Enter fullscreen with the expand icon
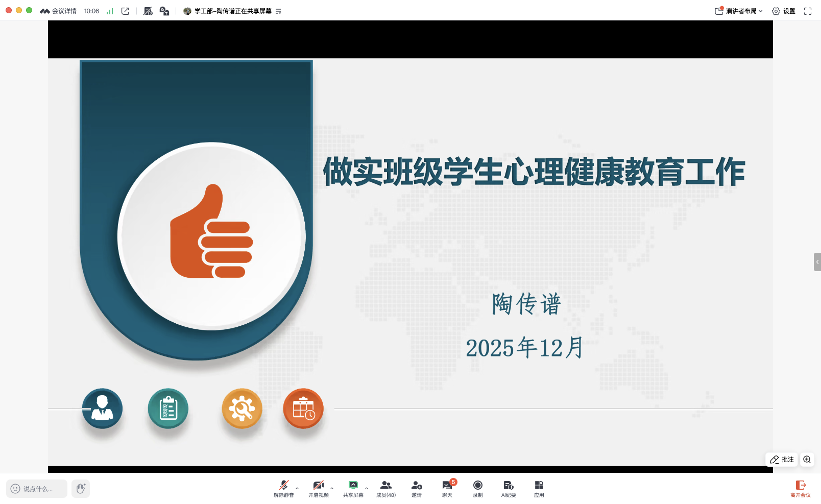The height and width of the screenshot is (504, 821). click(808, 11)
